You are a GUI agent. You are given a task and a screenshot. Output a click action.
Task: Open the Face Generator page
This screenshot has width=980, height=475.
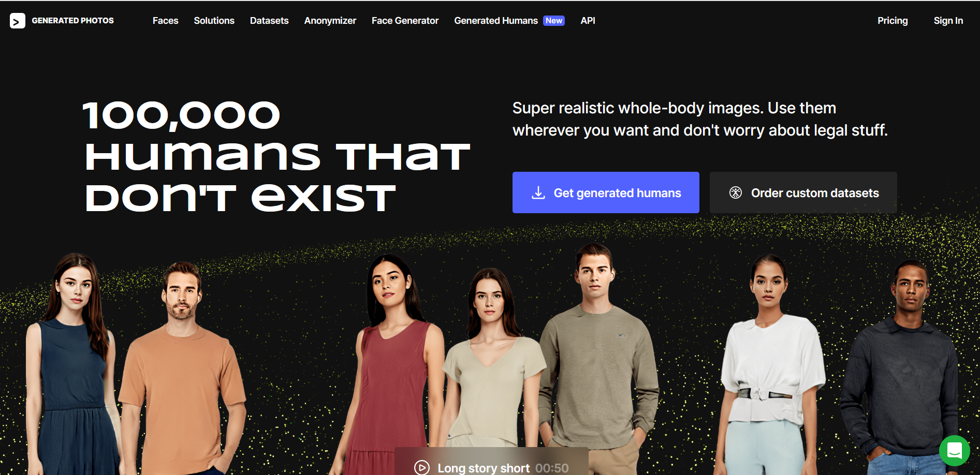click(x=405, y=21)
